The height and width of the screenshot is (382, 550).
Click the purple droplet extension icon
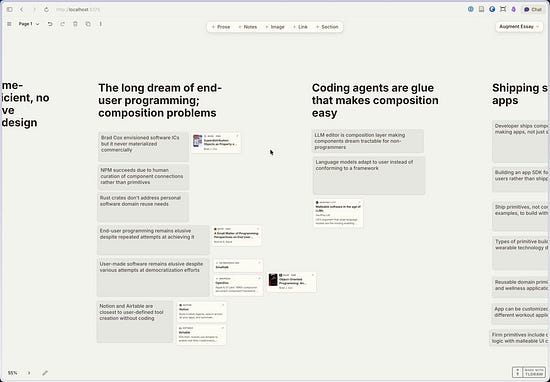click(514, 9)
